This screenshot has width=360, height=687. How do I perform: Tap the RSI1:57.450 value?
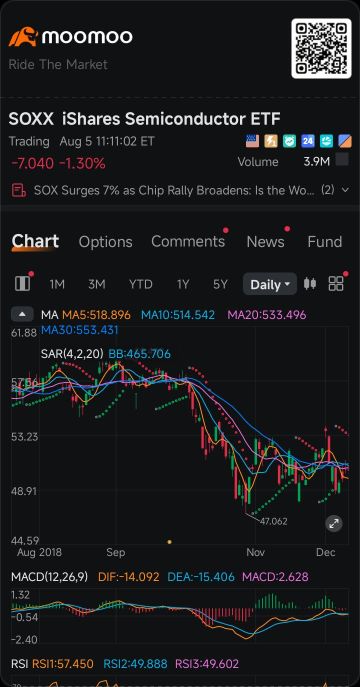click(x=64, y=664)
